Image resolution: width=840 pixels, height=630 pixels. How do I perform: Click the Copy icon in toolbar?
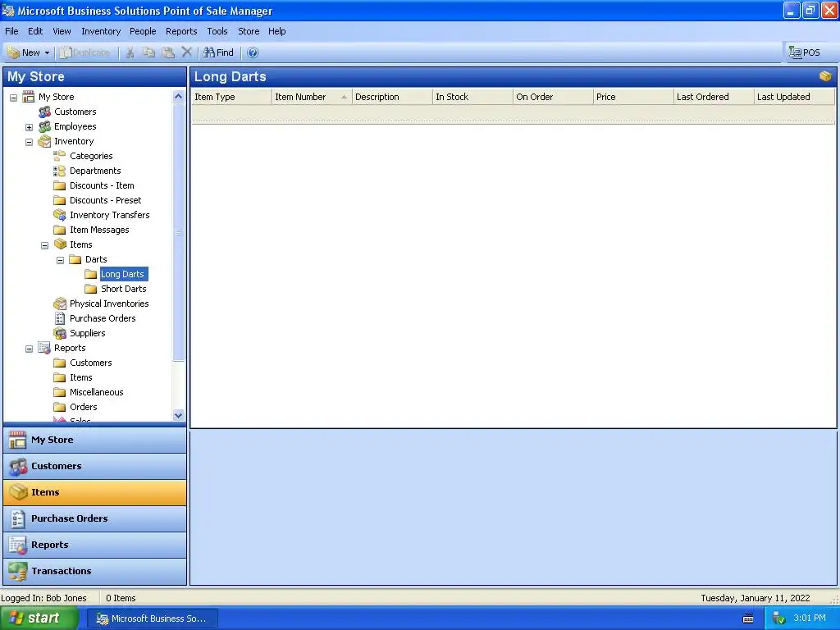[x=149, y=52]
